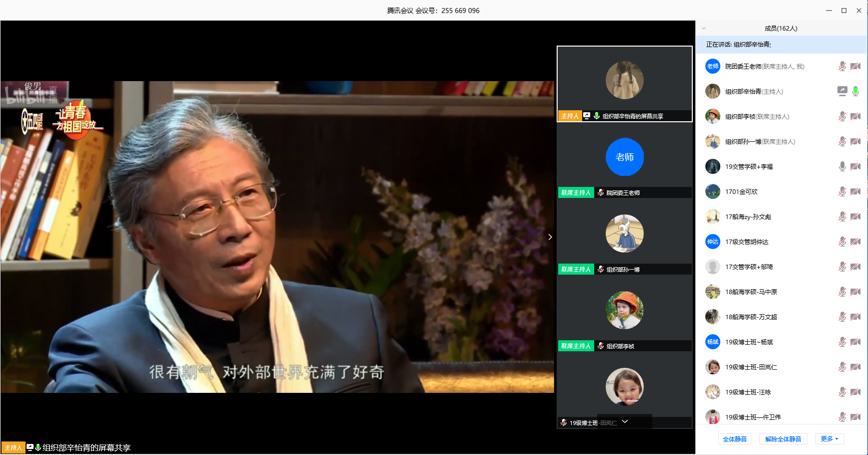Viewport: 868px width, 455px height.
Task: Open the 更多 dropdown at the panel bottom
Action: pos(829,439)
